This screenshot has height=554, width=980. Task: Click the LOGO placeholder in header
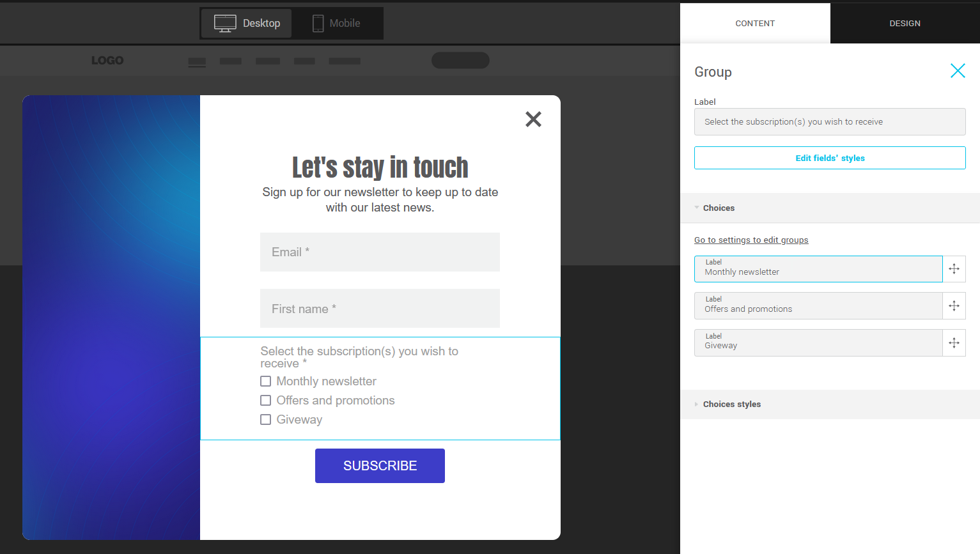pos(107,61)
